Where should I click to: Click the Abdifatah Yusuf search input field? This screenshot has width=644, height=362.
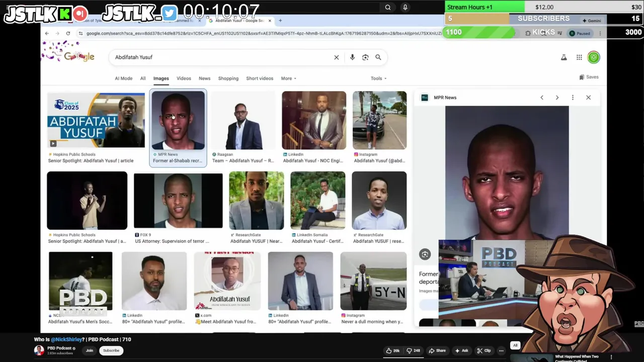221,57
